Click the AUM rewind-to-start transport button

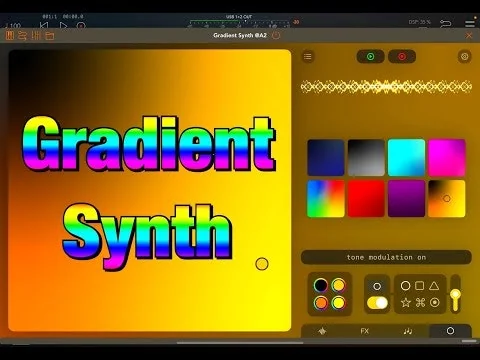coord(44,25)
